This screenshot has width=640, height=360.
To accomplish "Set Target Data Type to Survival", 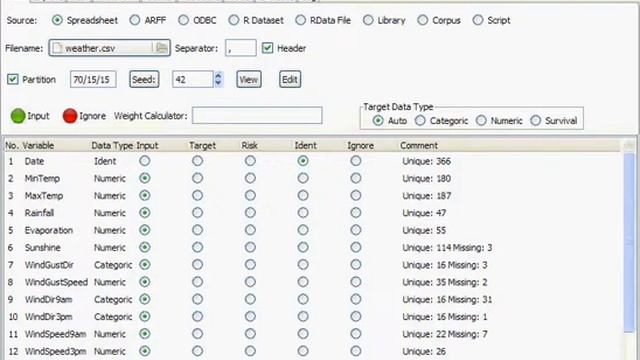I will 536,120.
